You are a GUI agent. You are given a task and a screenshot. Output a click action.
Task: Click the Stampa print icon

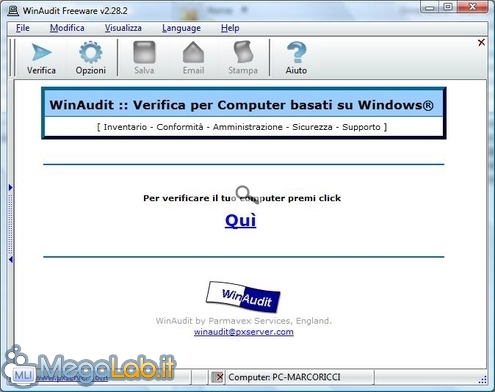243,58
